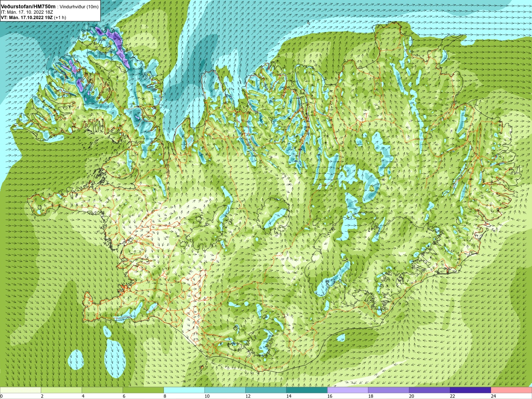Viewport: 532px width, 399px height.
Task: Click the legend tick label '22'
Action: coord(453,396)
